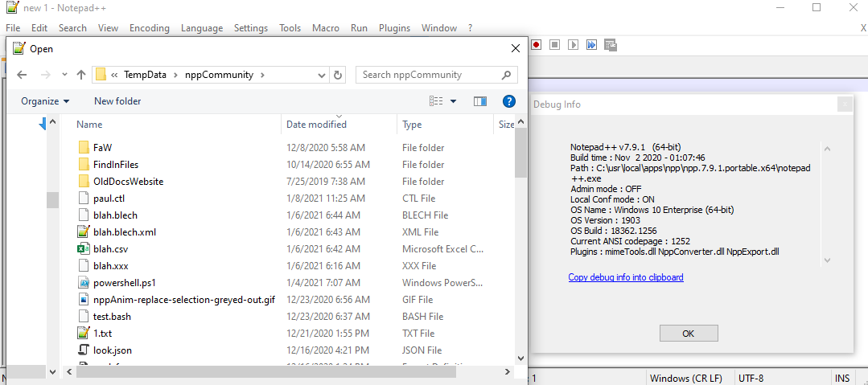This screenshot has height=385, width=868.
Task: Sort by Name column header
Action: (89, 125)
